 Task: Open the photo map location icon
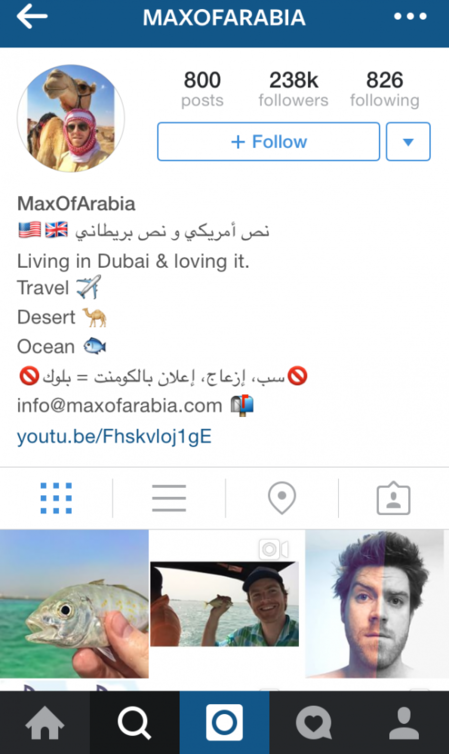(x=282, y=498)
